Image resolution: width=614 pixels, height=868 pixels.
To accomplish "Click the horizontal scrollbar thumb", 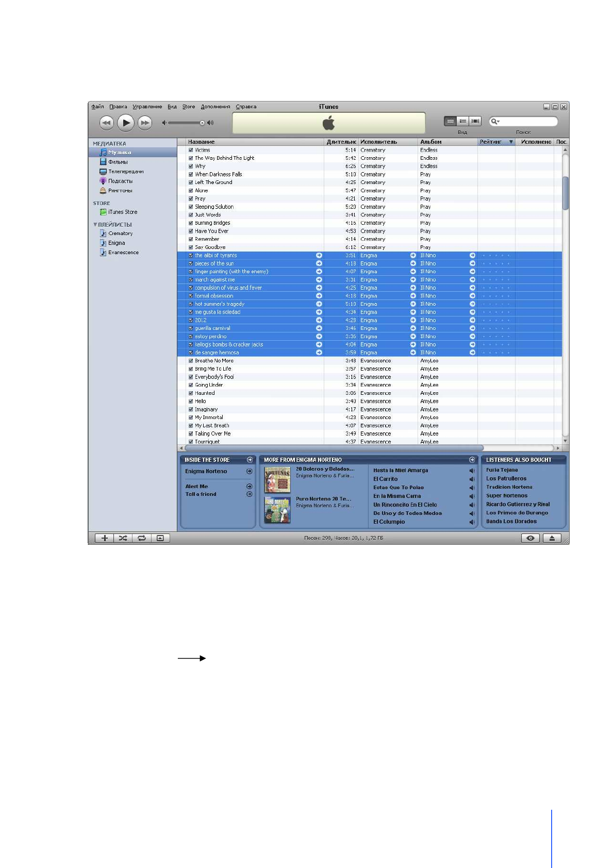I will [334, 448].
